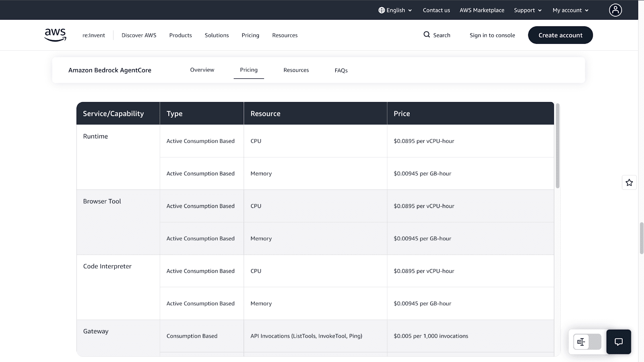
Task: Open the Resources menu in the main navigation
Action: [x=285, y=35]
